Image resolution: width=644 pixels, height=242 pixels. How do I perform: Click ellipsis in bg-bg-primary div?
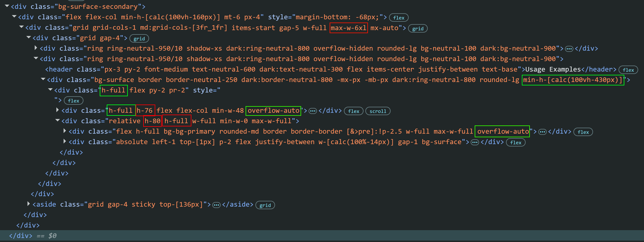pyautogui.click(x=542, y=132)
